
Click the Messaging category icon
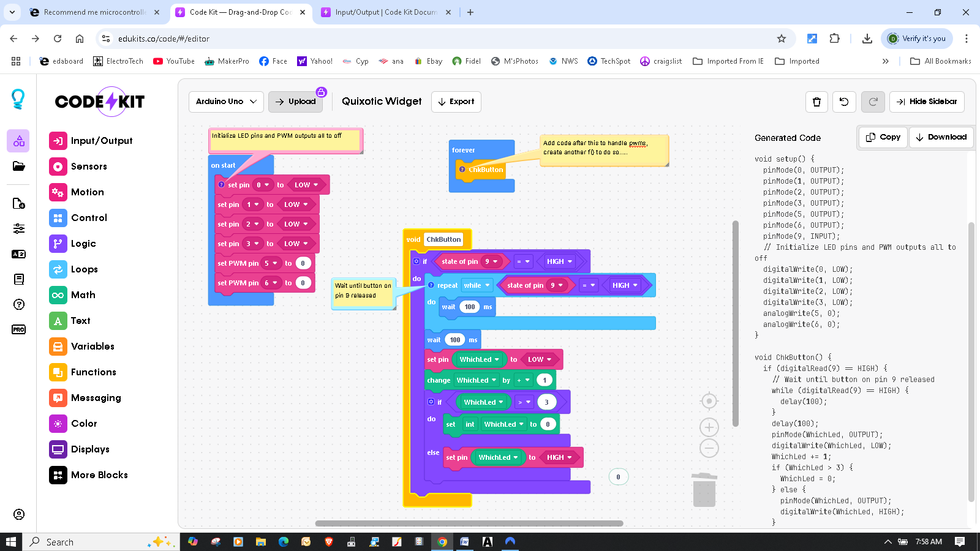(x=58, y=398)
